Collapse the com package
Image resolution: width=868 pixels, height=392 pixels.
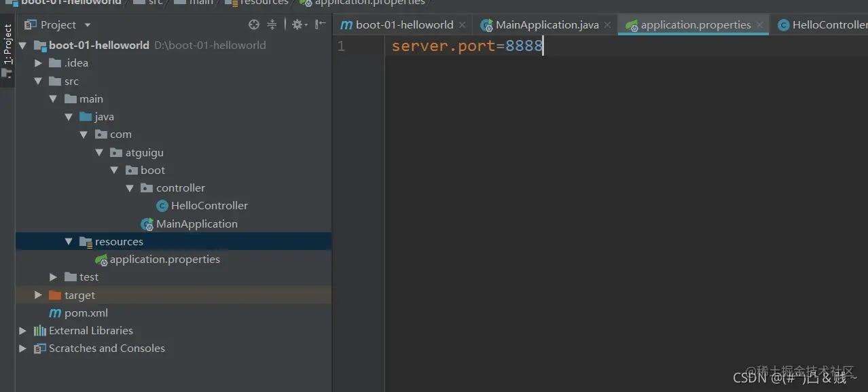(x=84, y=135)
